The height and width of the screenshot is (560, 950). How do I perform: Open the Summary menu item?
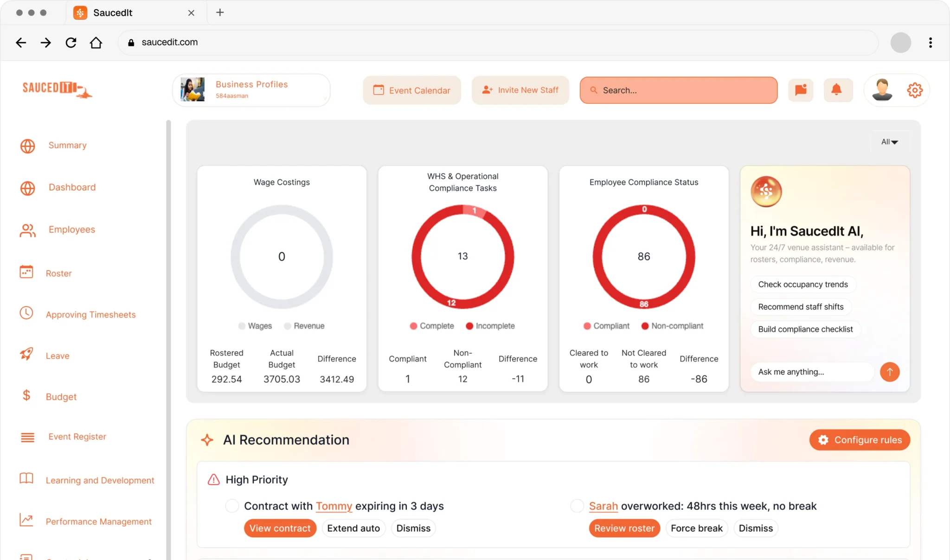(x=68, y=145)
